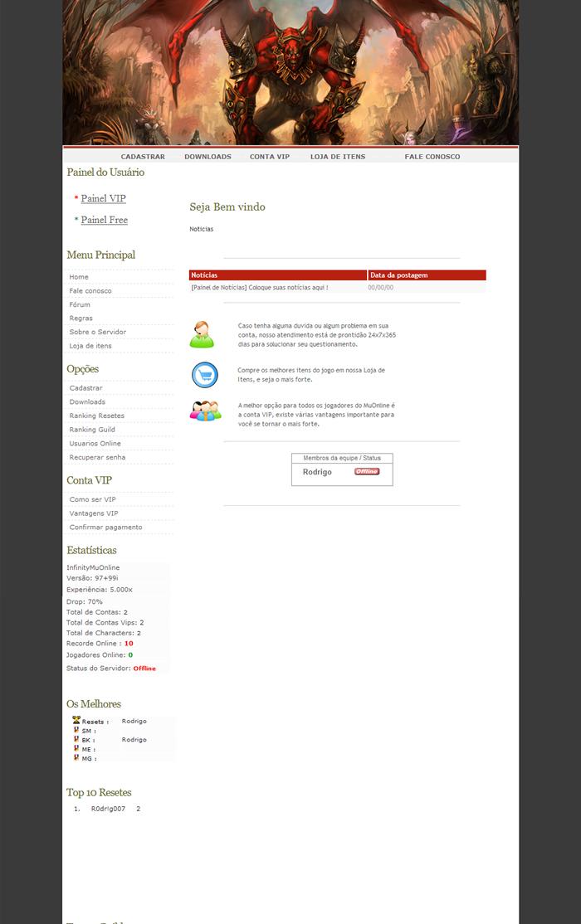Click the medal icon beside SM
This screenshot has width=581, height=924.
(76, 730)
